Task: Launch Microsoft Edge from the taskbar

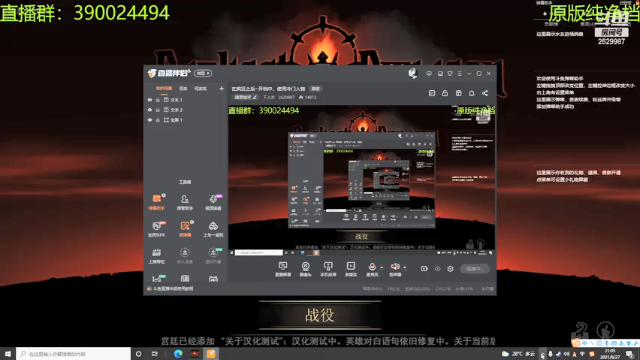Action: (x=178, y=354)
